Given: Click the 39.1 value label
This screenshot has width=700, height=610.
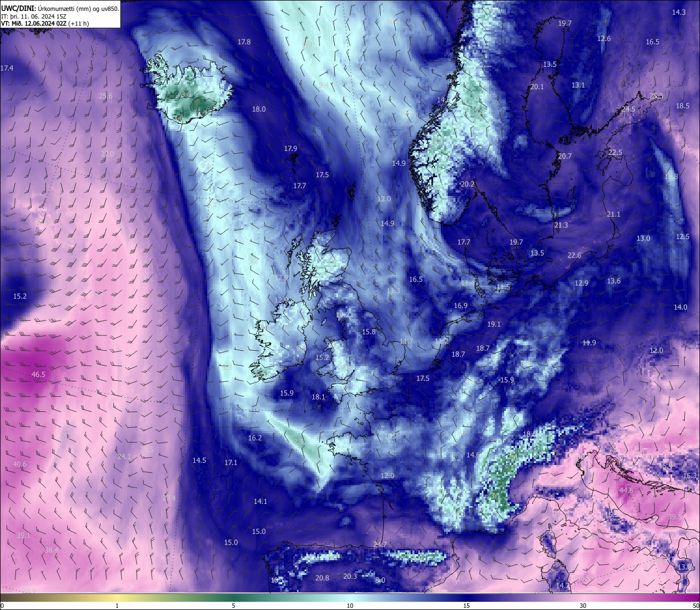Looking at the screenshot, I should click(24, 536).
